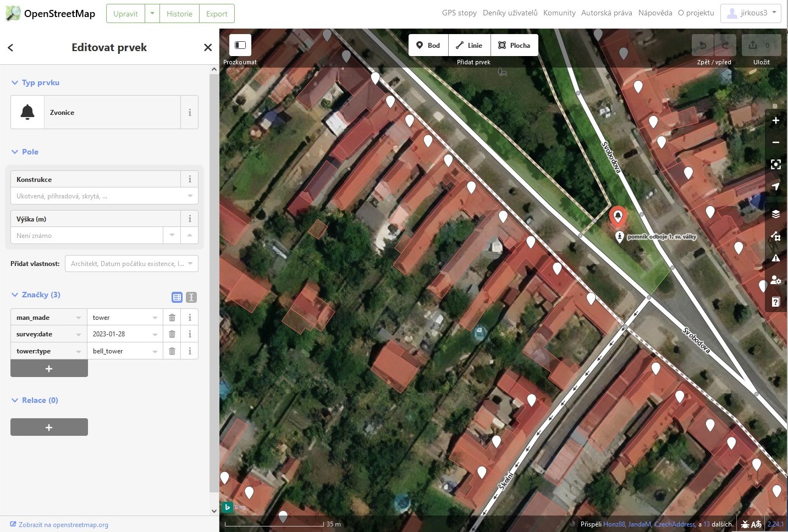Click the left sidebar vertical scrollbar

click(214, 275)
